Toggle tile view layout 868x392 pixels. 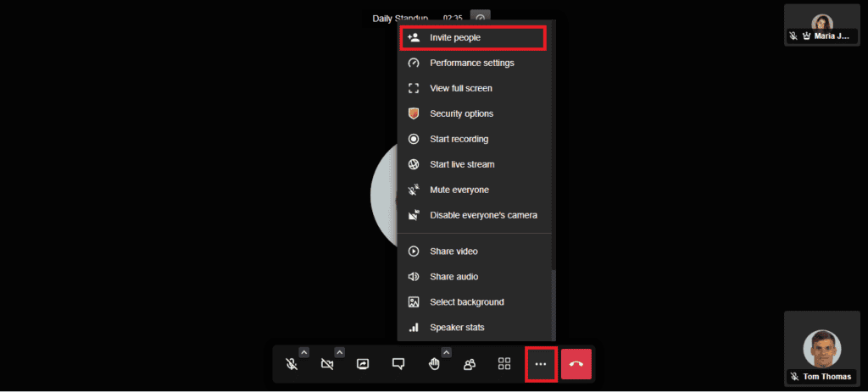click(504, 364)
